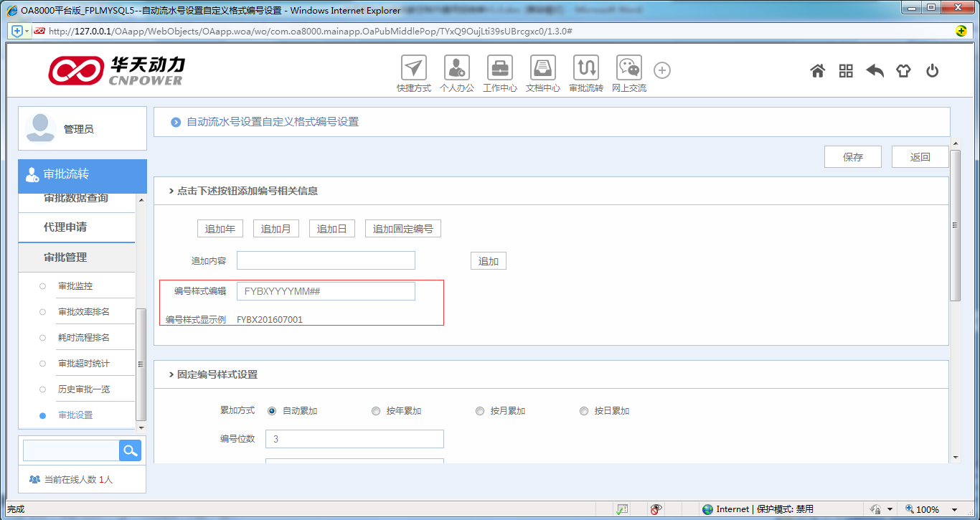The height and width of the screenshot is (520, 980).
Task: Click the 自动流水号设置自定义格式编号设置 title
Action: click(x=273, y=122)
